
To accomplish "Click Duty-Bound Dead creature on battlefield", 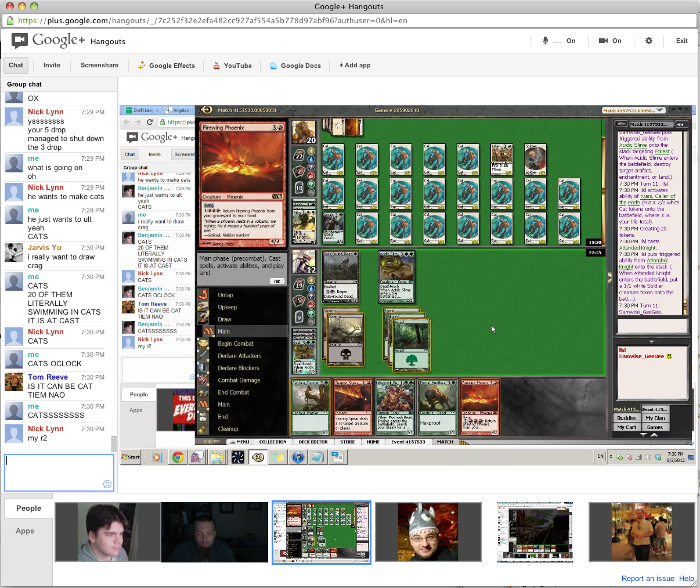I will [340, 276].
